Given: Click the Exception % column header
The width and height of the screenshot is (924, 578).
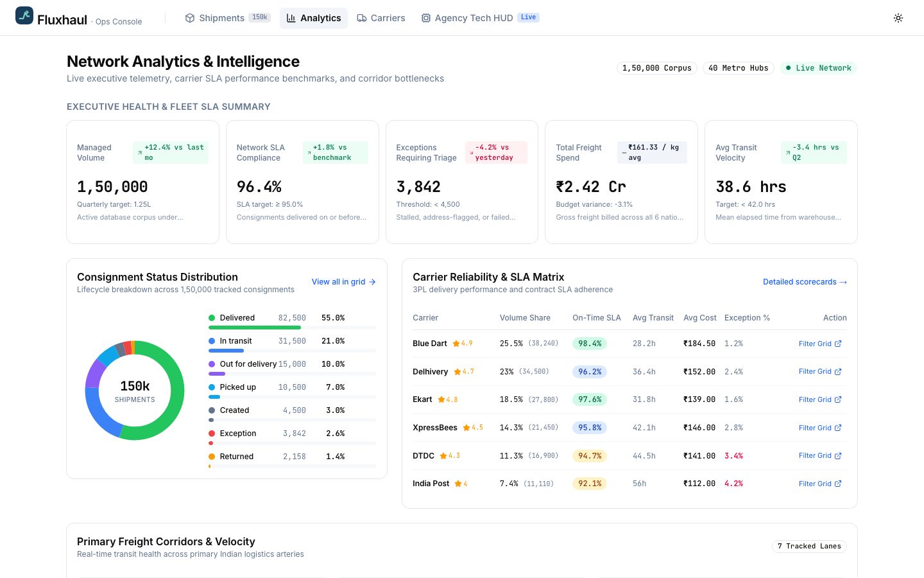Looking at the screenshot, I should (747, 318).
